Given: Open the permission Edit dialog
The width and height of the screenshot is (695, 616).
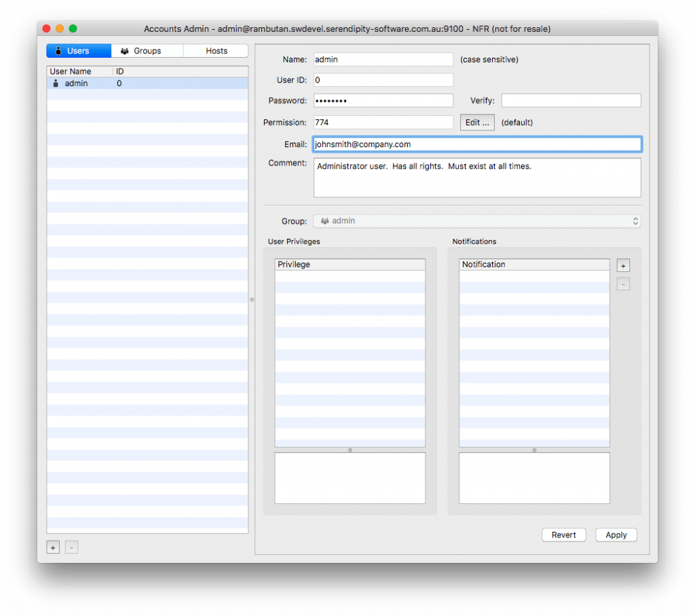Looking at the screenshot, I should click(477, 122).
